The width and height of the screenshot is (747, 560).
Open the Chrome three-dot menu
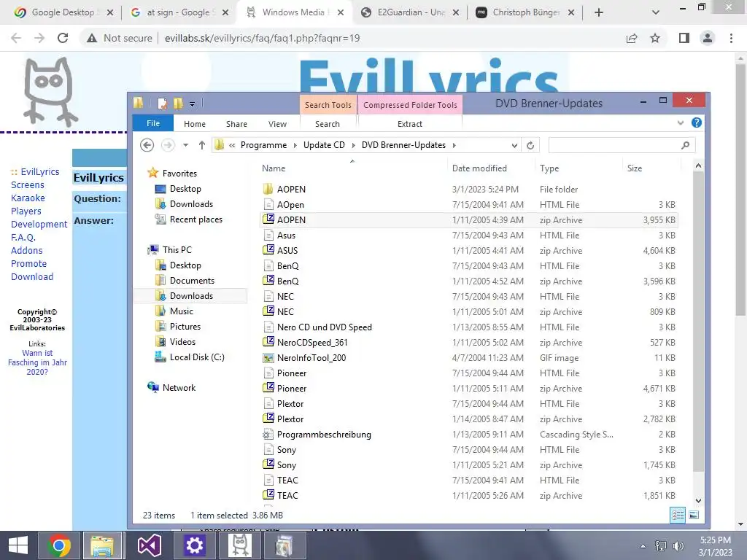pyautogui.click(x=731, y=38)
